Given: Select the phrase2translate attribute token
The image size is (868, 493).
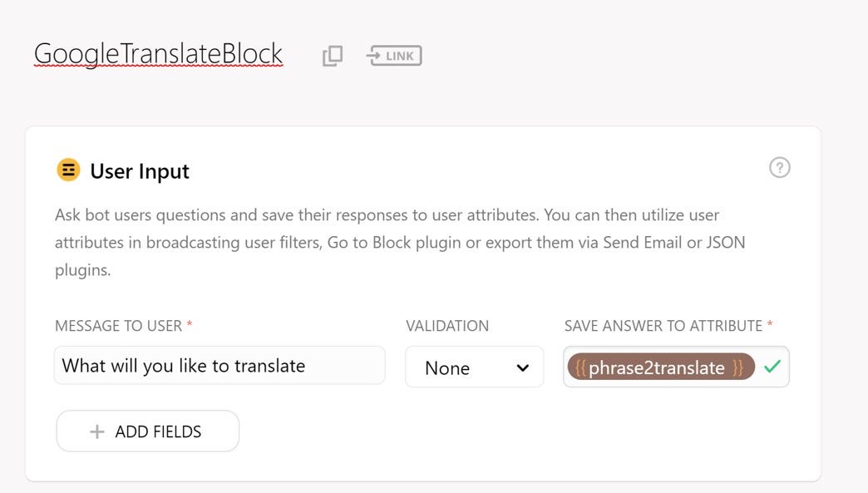Looking at the screenshot, I should [x=657, y=367].
